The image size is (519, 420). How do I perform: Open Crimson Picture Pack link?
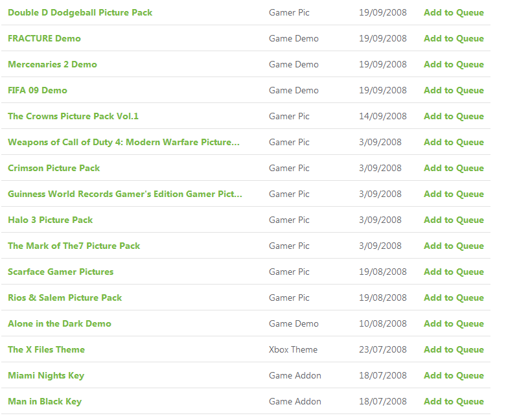pyautogui.click(x=54, y=168)
